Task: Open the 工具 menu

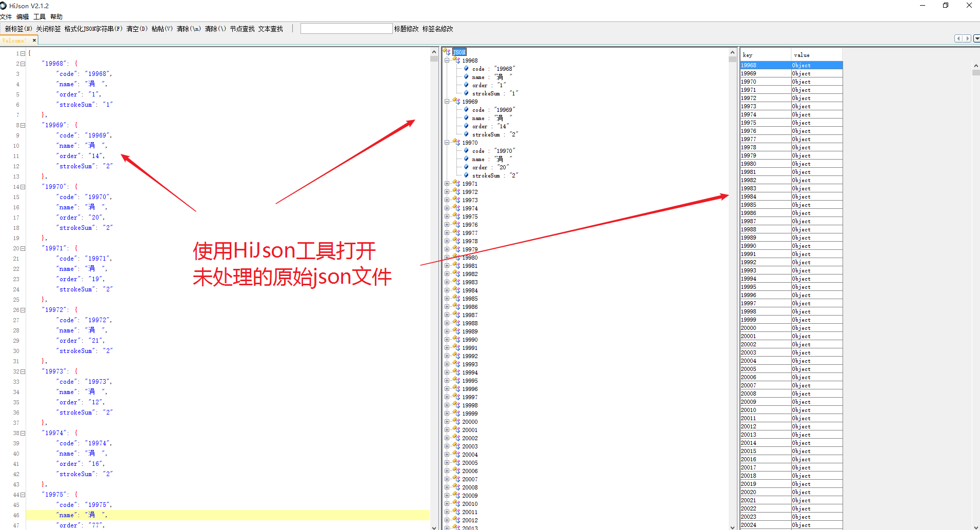Action: click(x=39, y=17)
